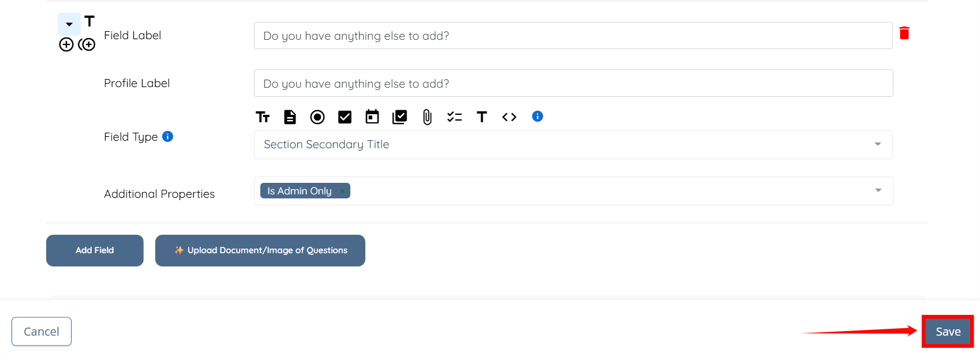This screenshot has width=980, height=357.
Task: Pick the radio button field type icon
Action: click(317, 117)
